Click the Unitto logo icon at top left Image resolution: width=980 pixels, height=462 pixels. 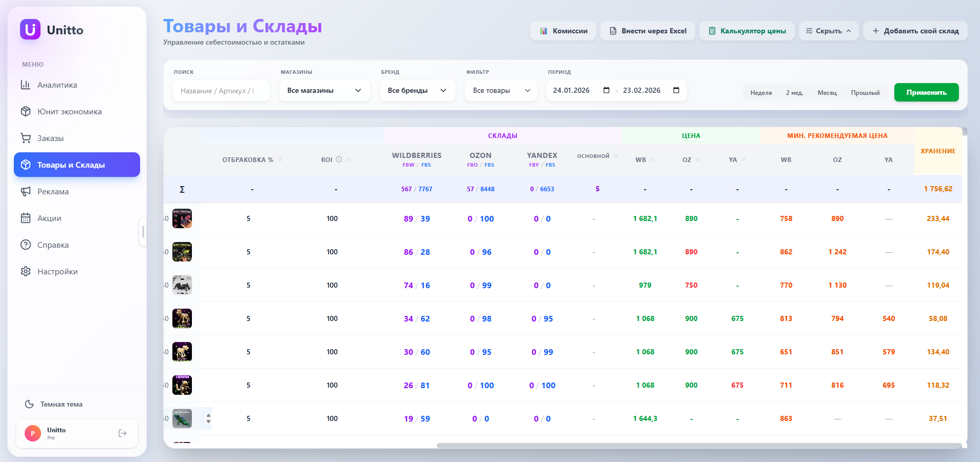30,29
